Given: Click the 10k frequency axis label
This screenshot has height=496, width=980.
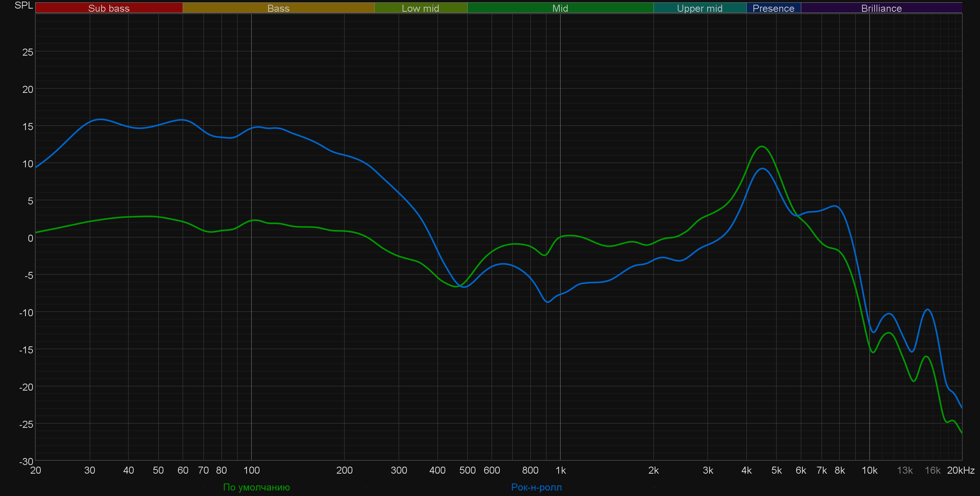Looking at the screenshot, I should (x=869, y=470).
